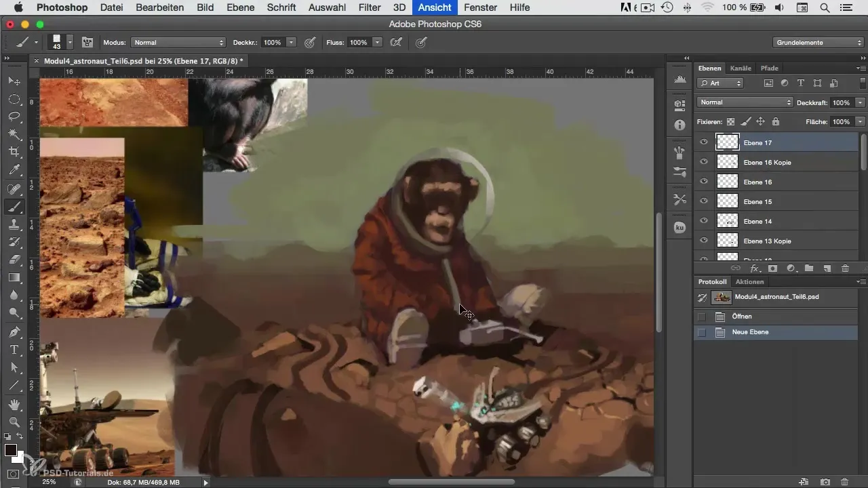Open layer Deckkraft dropdown arrow

click(x=861, y=102)
